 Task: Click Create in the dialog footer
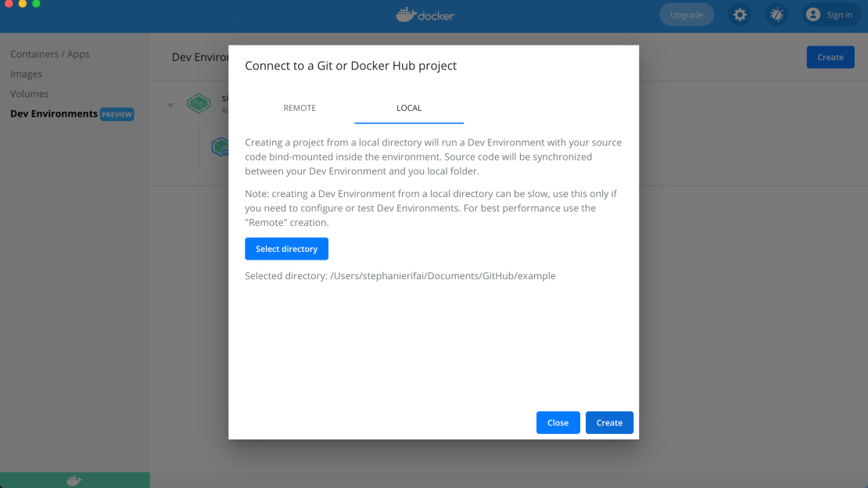tap(609, 422)
